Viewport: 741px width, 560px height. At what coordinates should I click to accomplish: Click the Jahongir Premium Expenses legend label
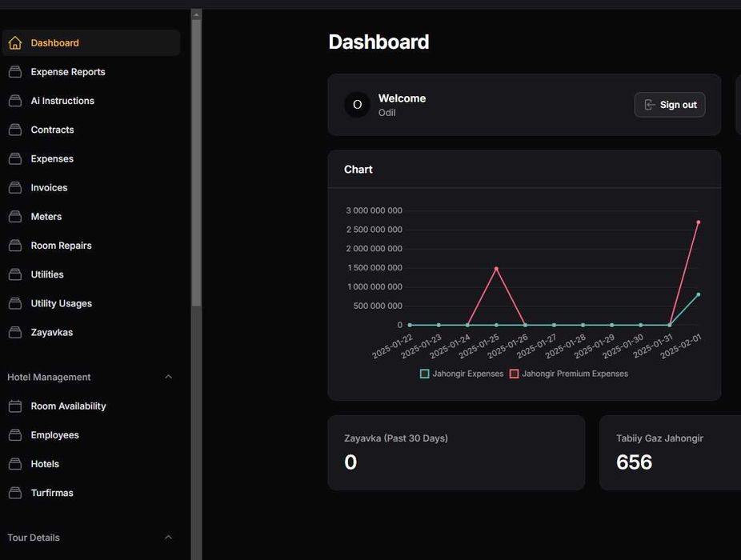(x=575, y=374)
